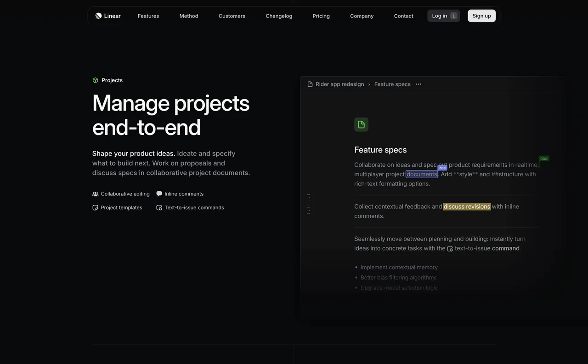Click the document icon beside Rider app redesign

pos(309,84)
